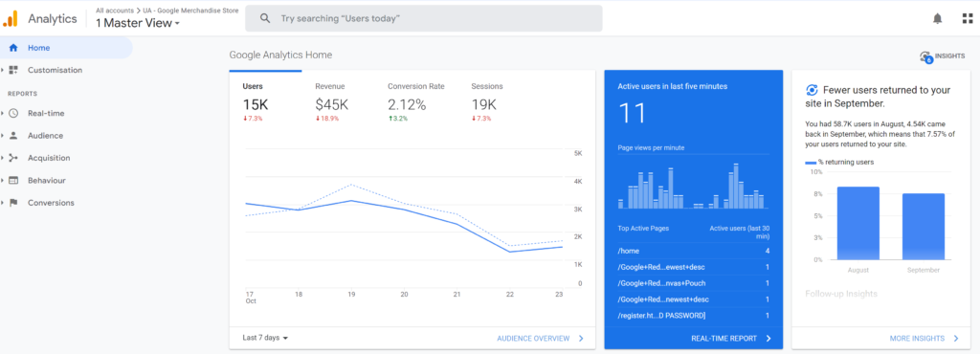Open the Real-Time Report link
The image size is (980, 354).
pyautogui.click(x=731, y=339)
